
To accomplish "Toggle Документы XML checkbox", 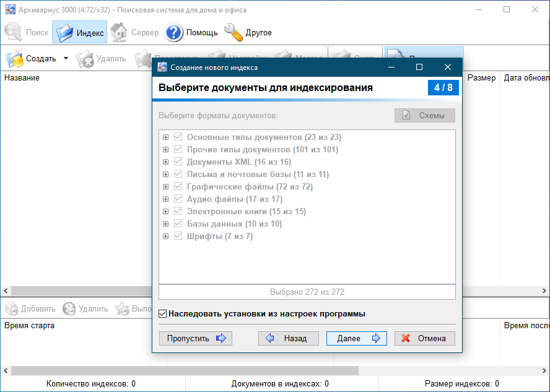I will click(x=178, y=162).
